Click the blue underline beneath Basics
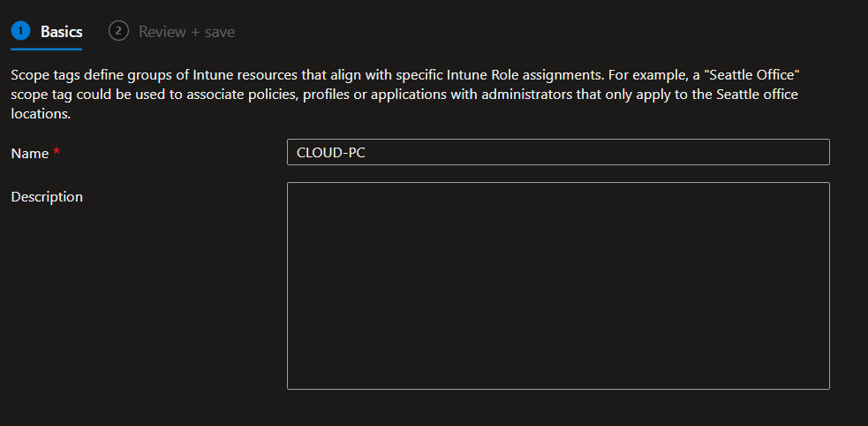The image size is (868, 426). 48,49
